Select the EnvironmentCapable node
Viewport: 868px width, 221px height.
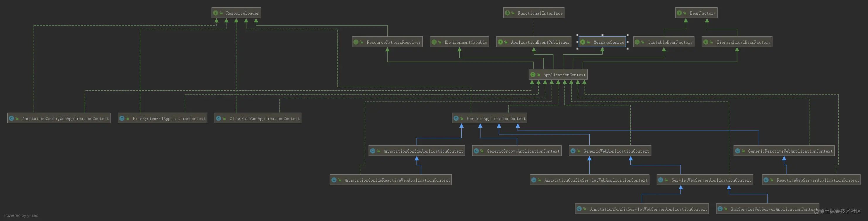(x=459, y=42)
